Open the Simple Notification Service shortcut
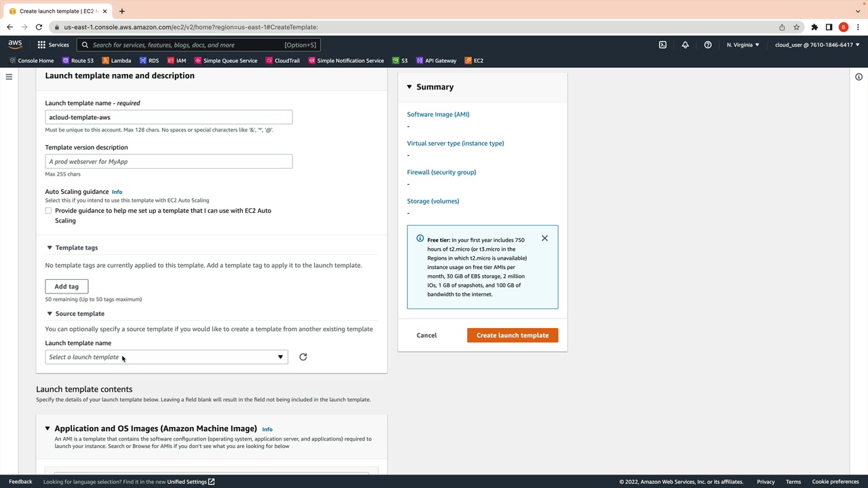 pos(346,60)
